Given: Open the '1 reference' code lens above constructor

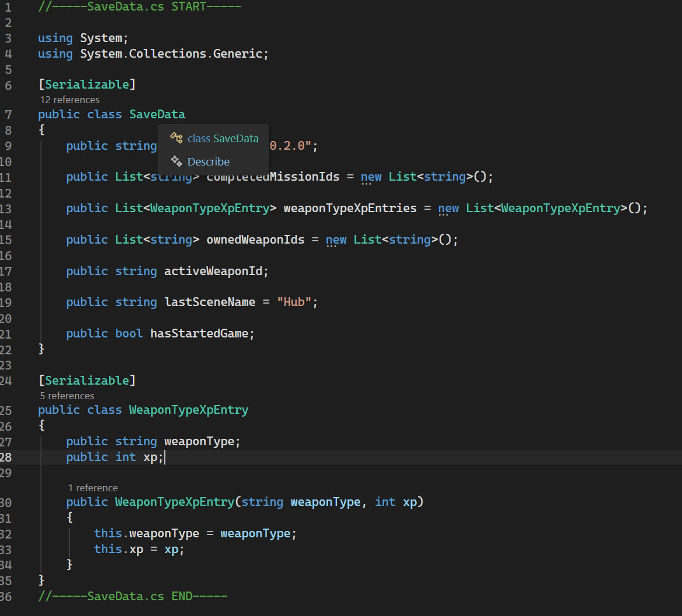Looking at the screenshot, I should tap(93, 488).
